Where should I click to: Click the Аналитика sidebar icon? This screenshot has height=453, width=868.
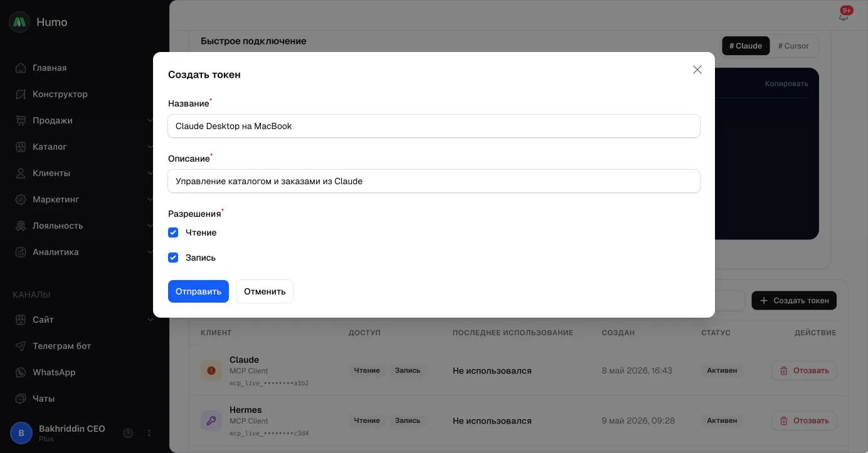(21, 252)
